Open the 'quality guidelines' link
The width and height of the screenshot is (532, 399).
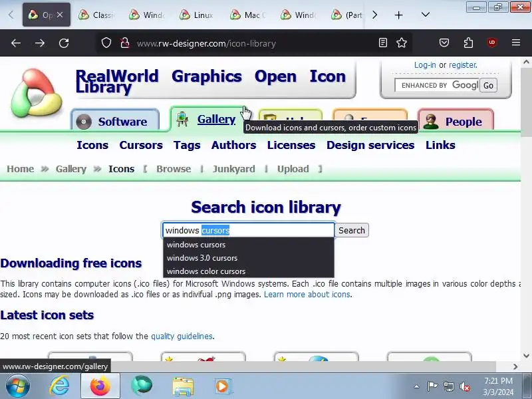pos(182,336)
